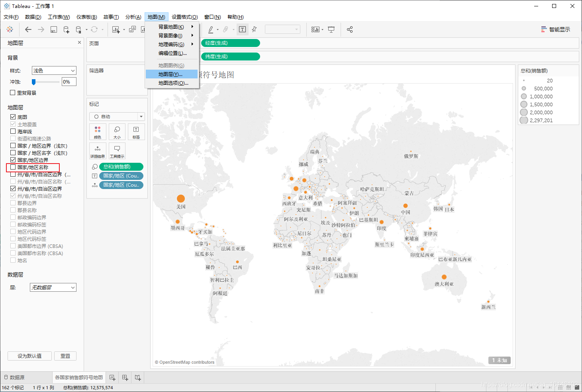582x392 pixels.
Task: Select 编辑位置 menu entry
Action: click(172, 53)
